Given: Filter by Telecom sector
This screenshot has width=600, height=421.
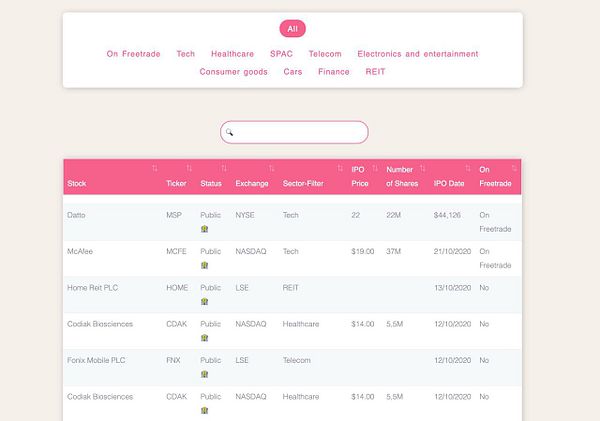Looking at the screenshot, I should click(x=325, y=54).
